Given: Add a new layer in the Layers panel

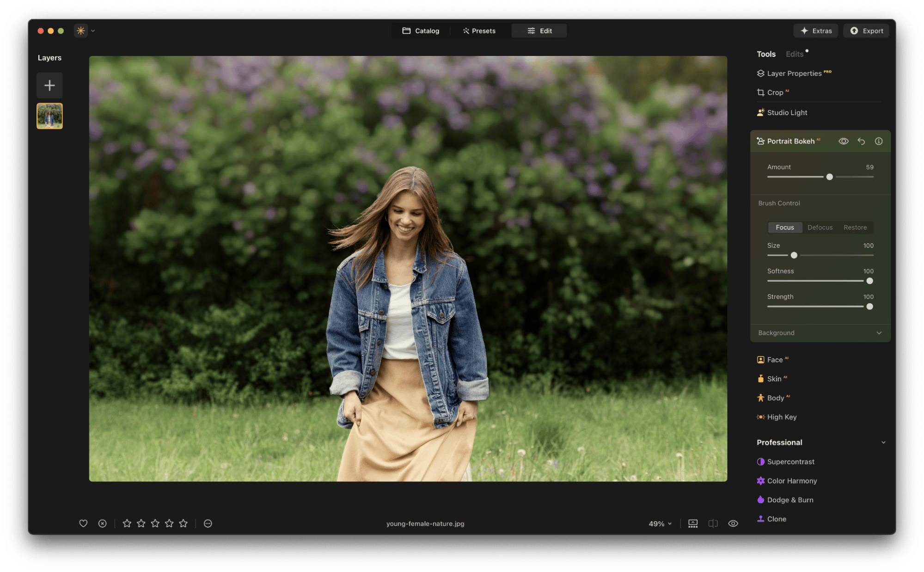Looking at the screenshot, I should [49, 85].
